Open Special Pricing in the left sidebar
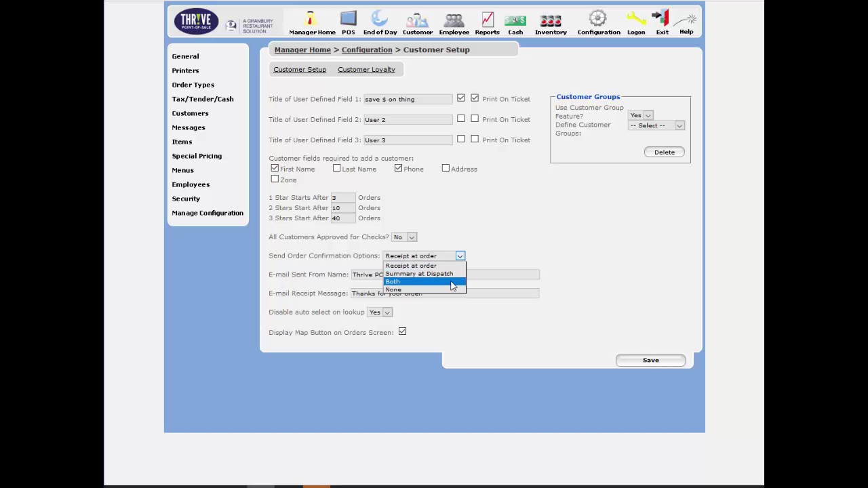The width and height of the screenshot is (868, 488). [x=197, y=156]
